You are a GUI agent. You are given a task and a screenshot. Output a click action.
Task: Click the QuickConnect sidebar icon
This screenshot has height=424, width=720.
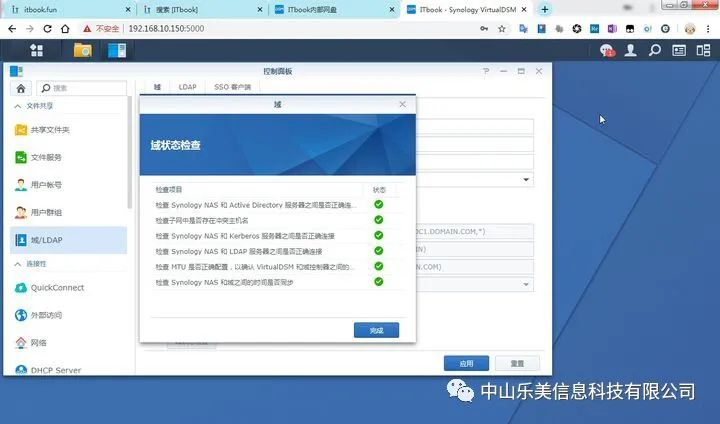[x=21, y=288]
